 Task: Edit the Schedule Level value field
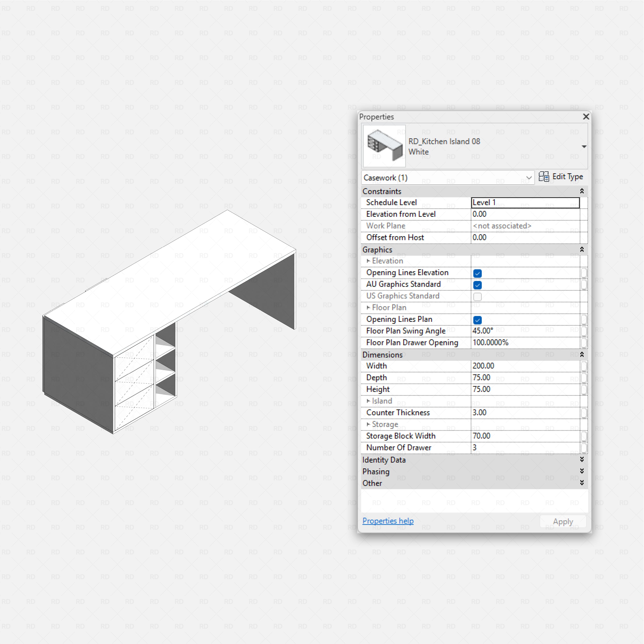pos(525,202)
